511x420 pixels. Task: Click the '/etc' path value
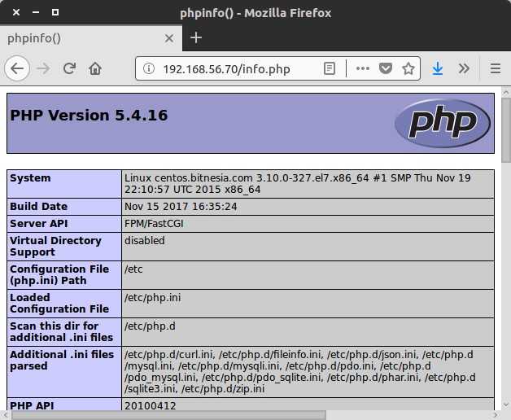(x=133, y=269)
